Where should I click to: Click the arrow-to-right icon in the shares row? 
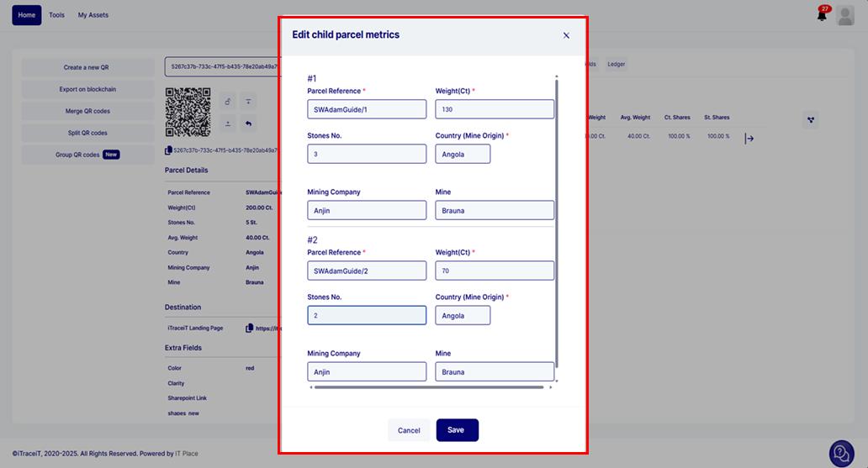(x=749, y=139)
